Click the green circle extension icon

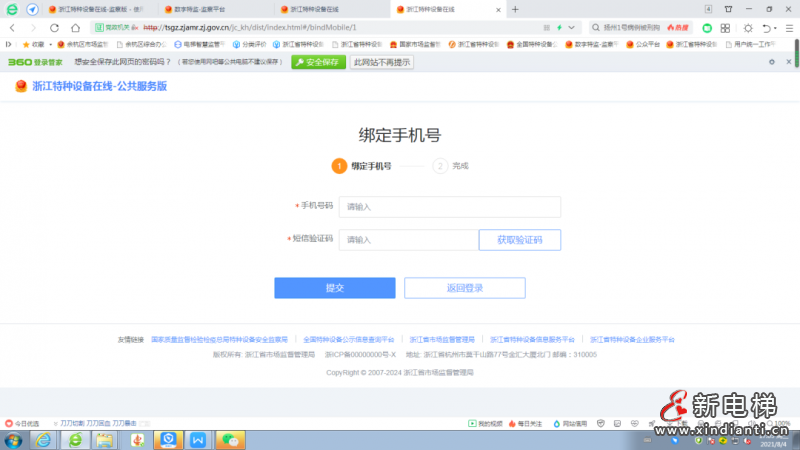[x=707, y=28]
